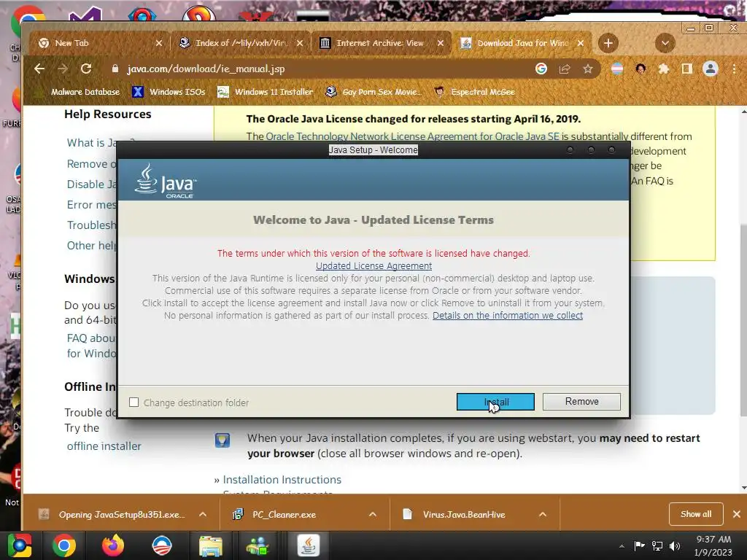Open the Obama logo taskbar app
The image size is (747, 560).
[161, 545]
